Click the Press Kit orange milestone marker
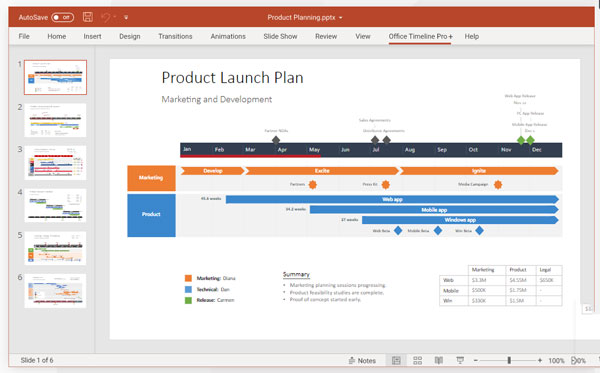Image resolution: width=600 pixels, height=373 pixels. [x=385, y=185]
